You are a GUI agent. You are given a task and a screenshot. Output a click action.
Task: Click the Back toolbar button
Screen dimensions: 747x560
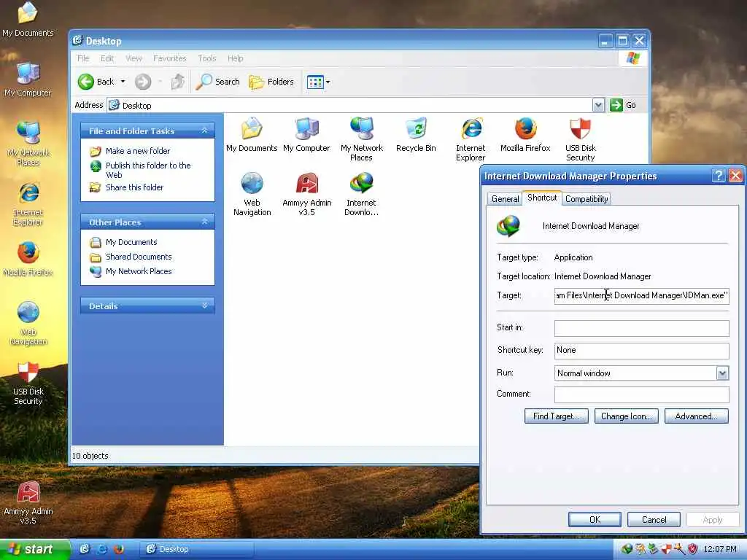96,82
